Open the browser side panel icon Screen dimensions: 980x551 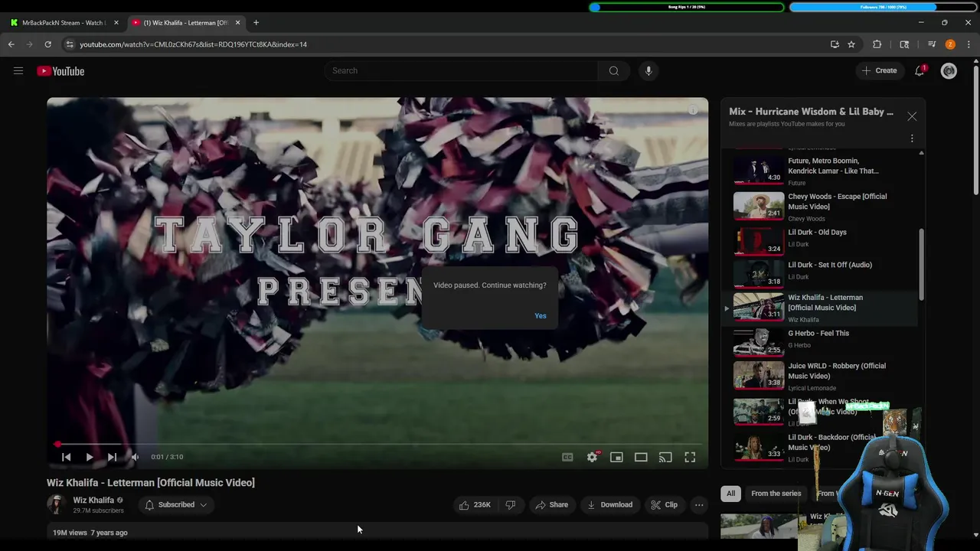(904, 44)
